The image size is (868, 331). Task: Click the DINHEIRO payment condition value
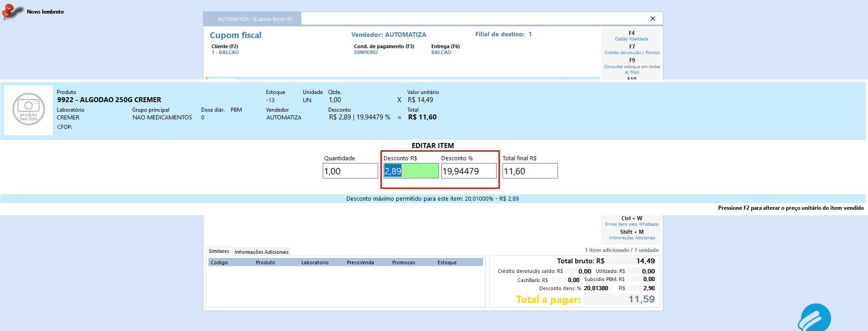(x=366, y=53)
